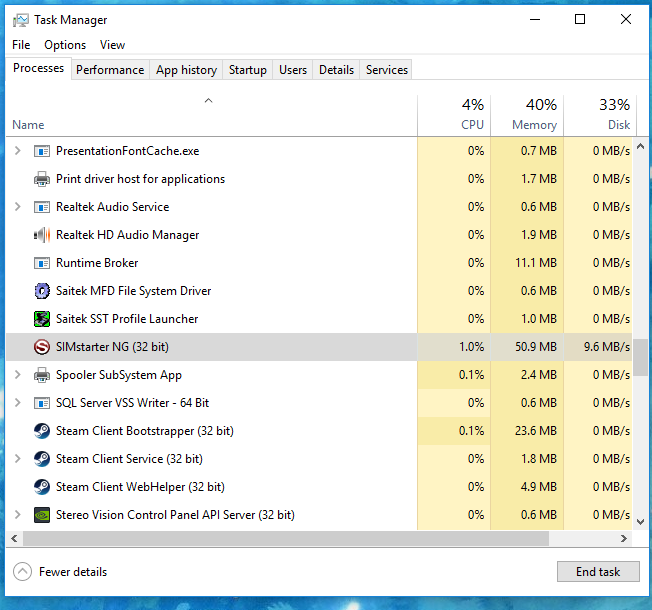
Task: Click the vertical scrollbar down arrow
Action: pos(641,521)
